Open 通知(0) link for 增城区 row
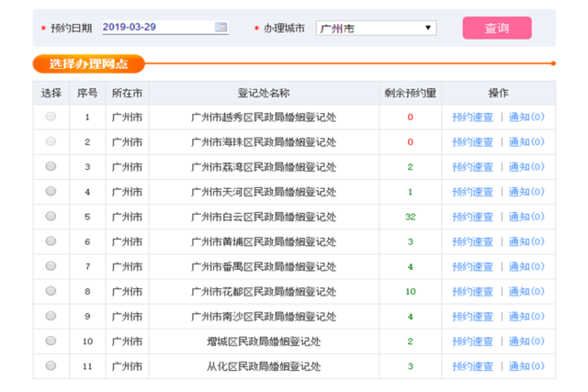The image size is (588, 392). 526,342
